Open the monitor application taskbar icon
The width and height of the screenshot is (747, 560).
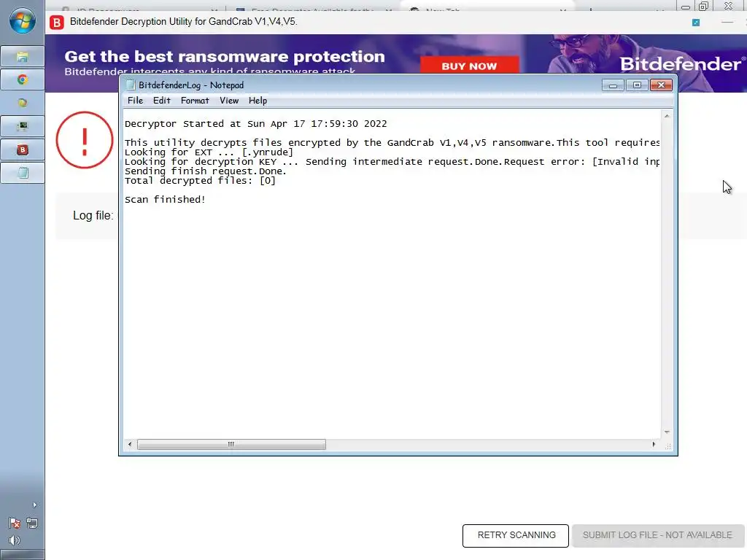[x=23, y=126]
